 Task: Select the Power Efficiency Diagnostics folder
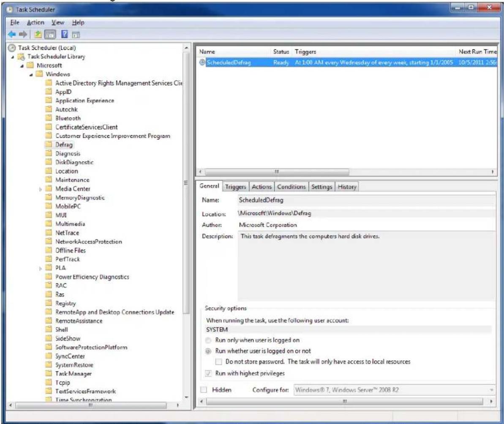(92, 277)
